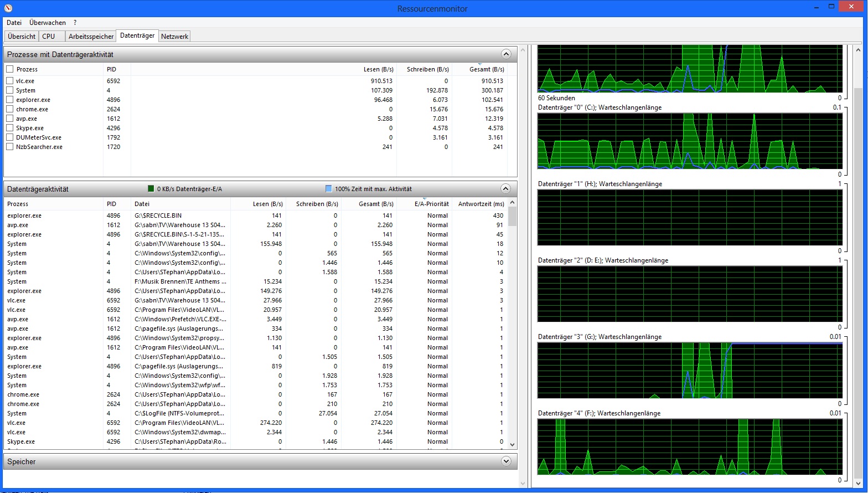
Task: Sort disk activity by Antwortzeit (ms) column
Action: click(479, 204)
